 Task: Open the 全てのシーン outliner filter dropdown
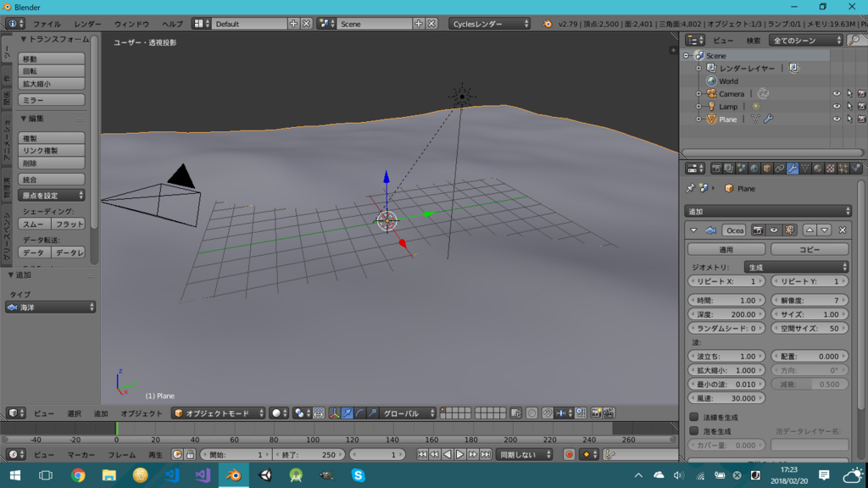[x=805, y=41]
